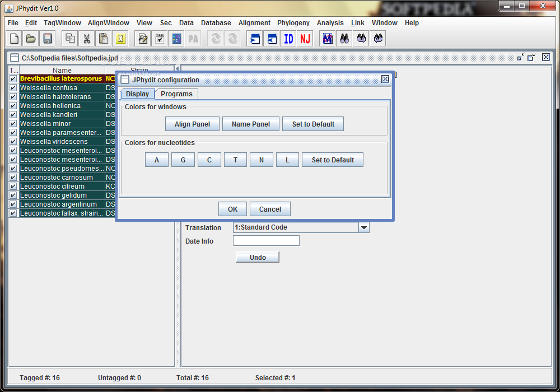Open the Phylogeny menu

click(x=293, y=23)
